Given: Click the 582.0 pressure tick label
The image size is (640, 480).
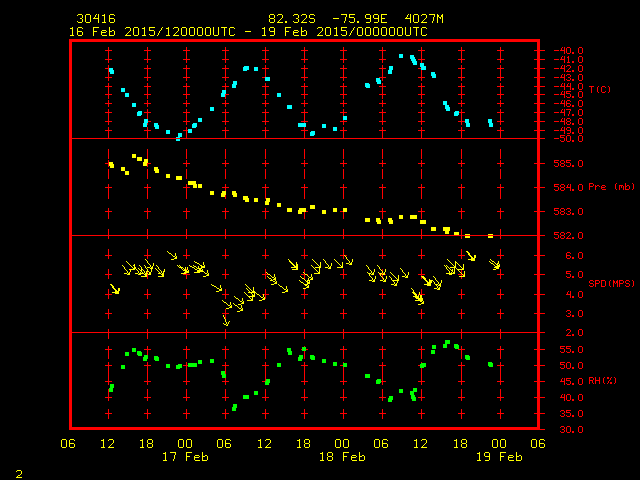Looking at the screenshot, I should (568, 236).
